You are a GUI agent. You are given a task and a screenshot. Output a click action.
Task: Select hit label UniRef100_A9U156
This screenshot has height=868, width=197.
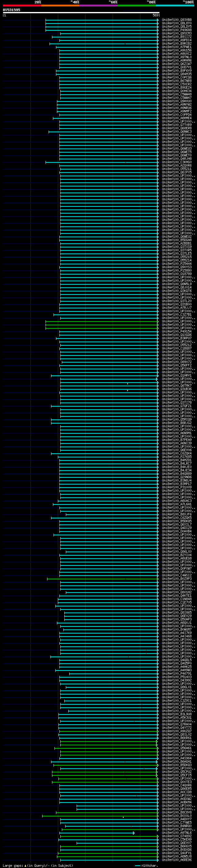coord(176,50)
